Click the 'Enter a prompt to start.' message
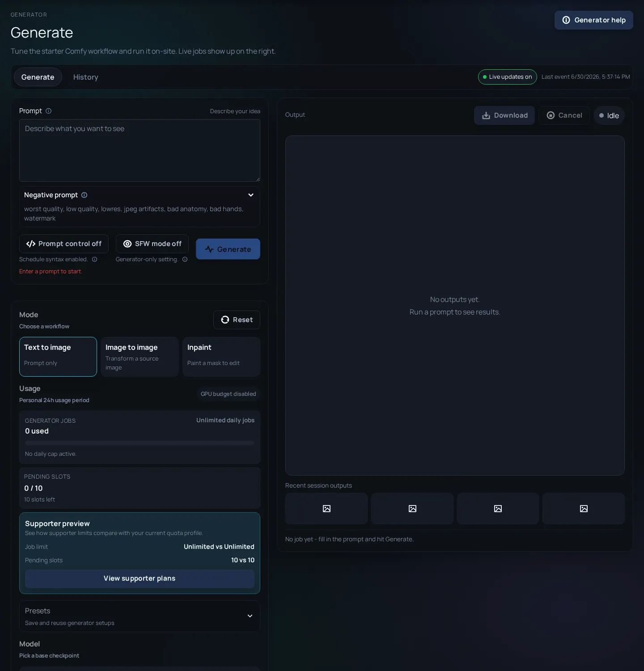 tap(51, 272)
